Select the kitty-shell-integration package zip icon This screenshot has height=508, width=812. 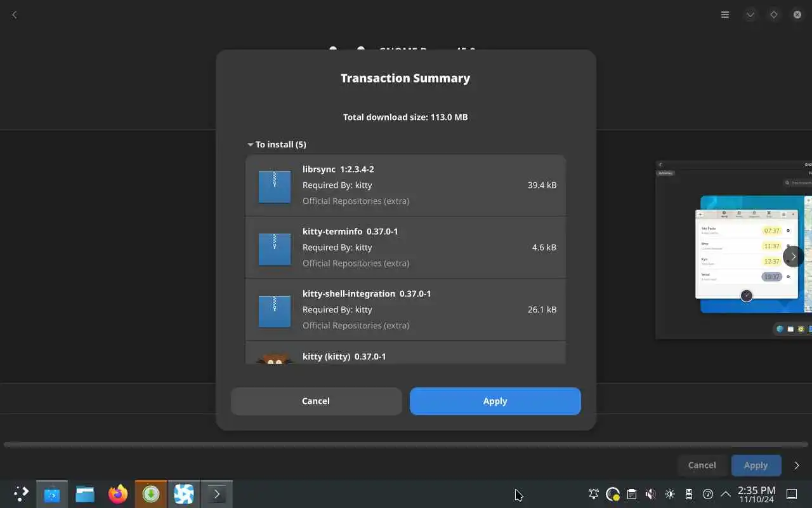coord(274,311)
